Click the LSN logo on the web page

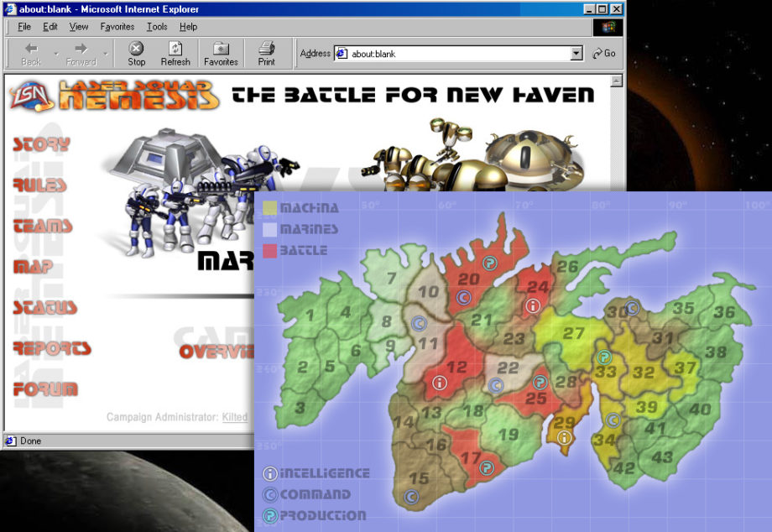click(x=30, y=96)
